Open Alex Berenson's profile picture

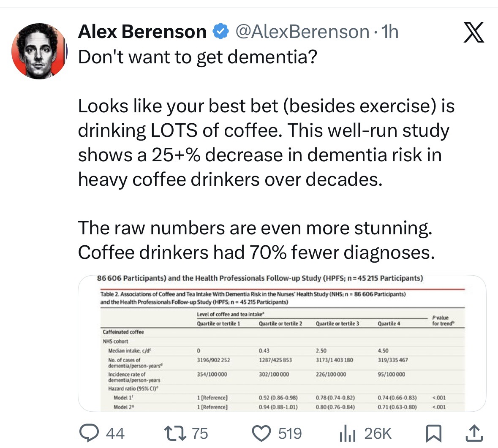point(39,51)
